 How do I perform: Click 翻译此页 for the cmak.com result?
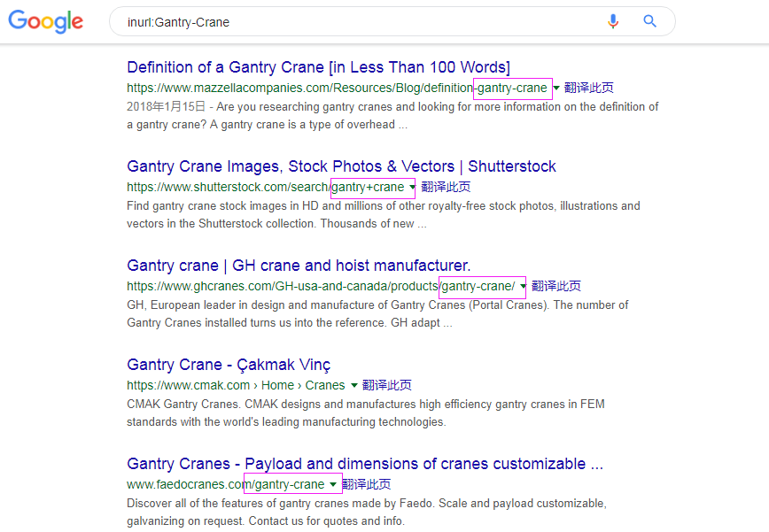(386, 385)
